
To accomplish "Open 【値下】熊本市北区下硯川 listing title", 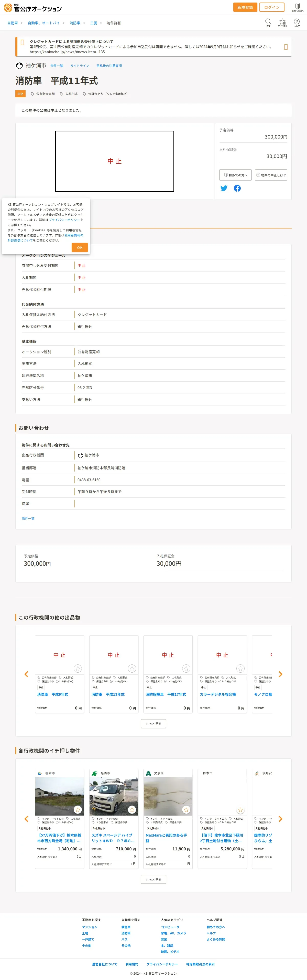I will pyautogui.click(x=222, y=838).
